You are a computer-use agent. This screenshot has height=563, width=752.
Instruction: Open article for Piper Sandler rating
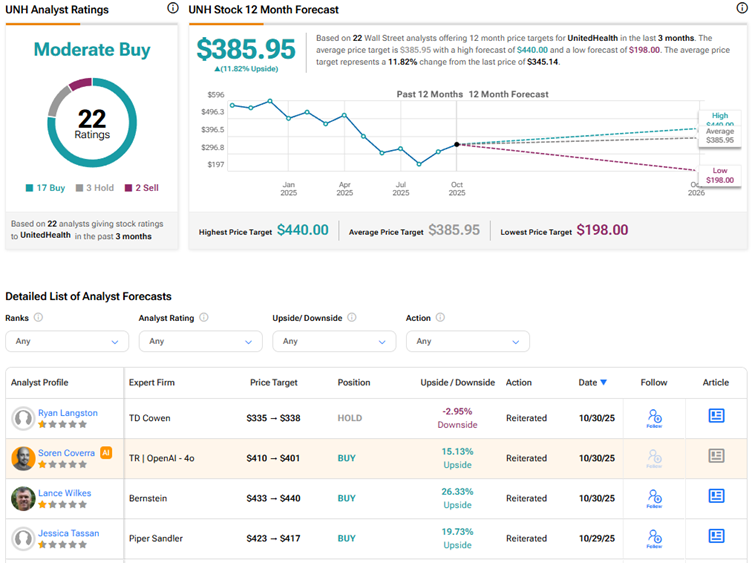[716, 536]
